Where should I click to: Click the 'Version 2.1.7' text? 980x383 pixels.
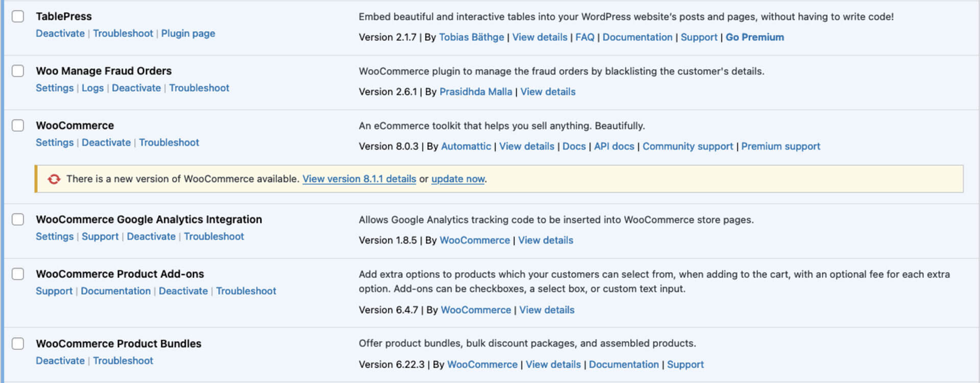coord(387,37)
